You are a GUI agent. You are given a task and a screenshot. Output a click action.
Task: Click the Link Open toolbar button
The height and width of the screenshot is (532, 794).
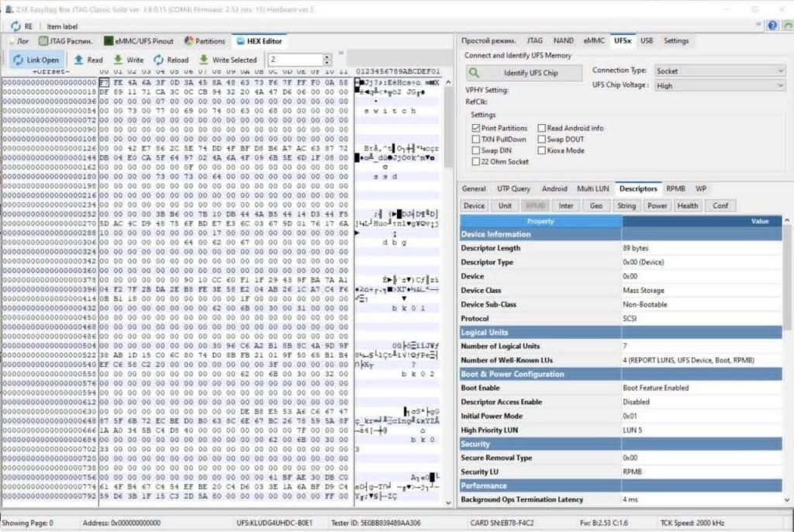[x=36, y=60]
